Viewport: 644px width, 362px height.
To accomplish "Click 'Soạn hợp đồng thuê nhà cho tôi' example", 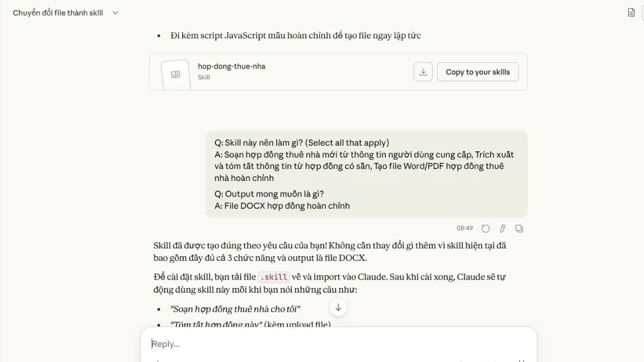I will (235, 309).
